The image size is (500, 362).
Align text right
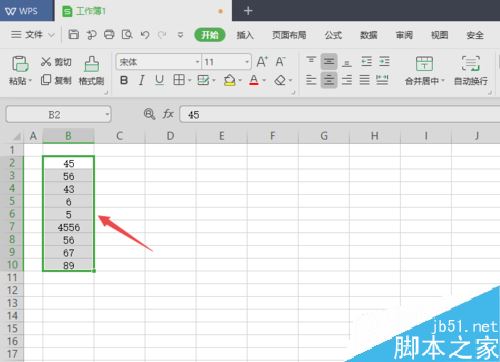pyautogui.click(x=347, y=80)
